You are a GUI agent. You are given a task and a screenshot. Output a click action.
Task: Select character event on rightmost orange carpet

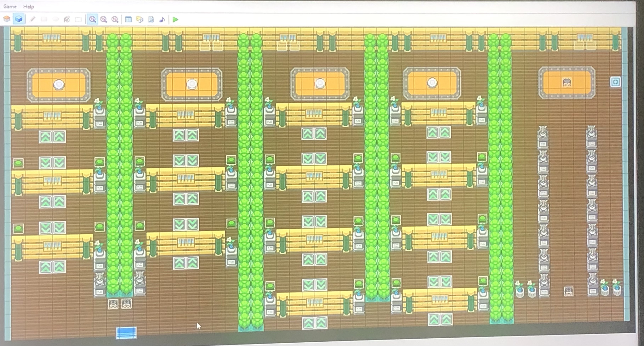coord(566,82)
